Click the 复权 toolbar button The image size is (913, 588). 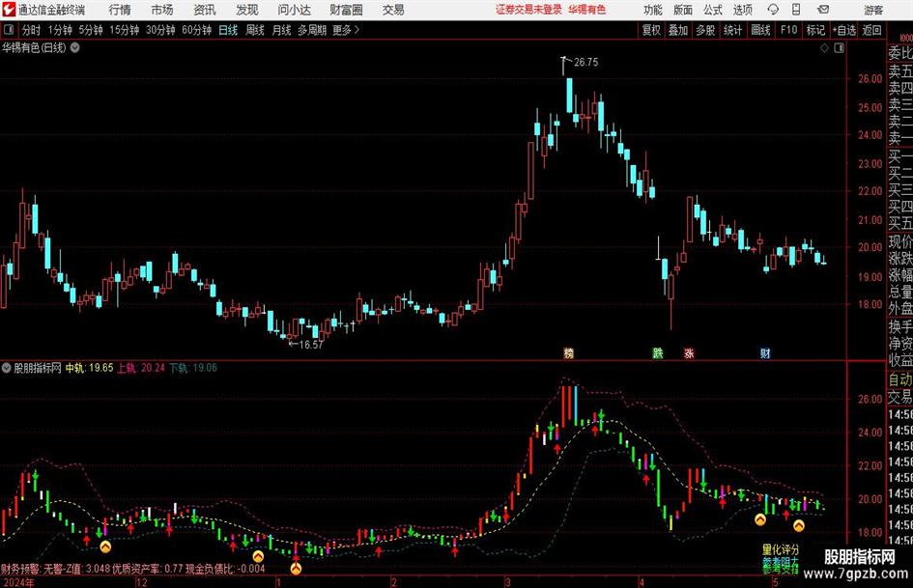651,30
